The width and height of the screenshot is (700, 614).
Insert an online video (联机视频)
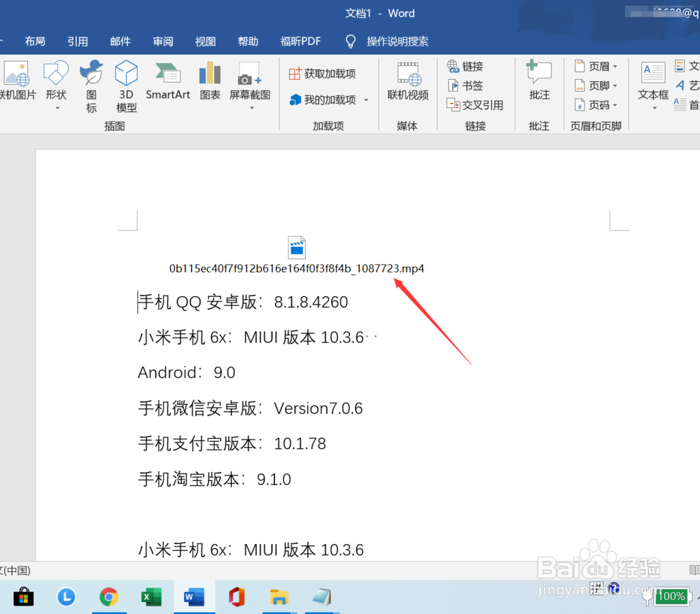click(x=407, y=81)
